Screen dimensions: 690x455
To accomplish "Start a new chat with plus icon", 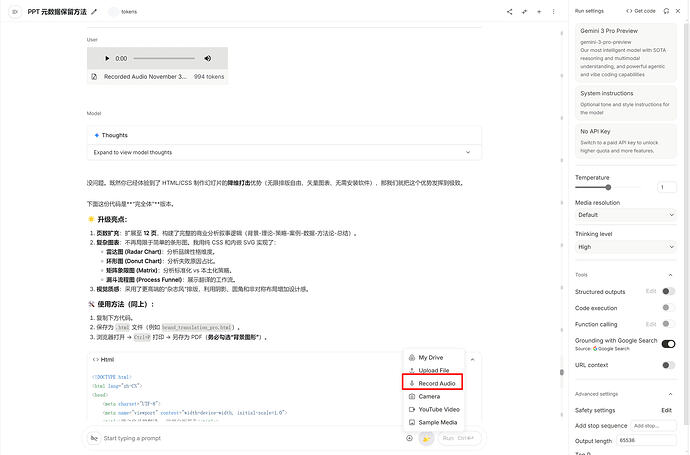I will pyautogui.click(x=539, y=12).
